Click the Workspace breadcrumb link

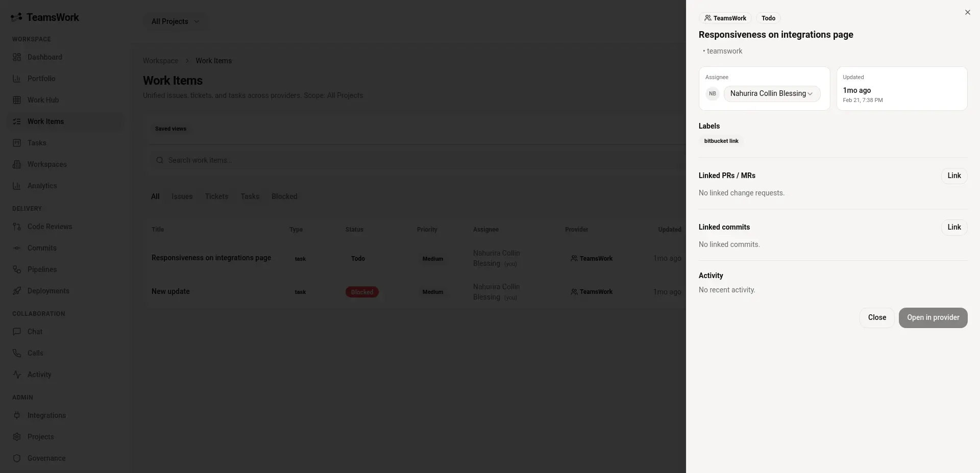pyautogui.click(x=160, y=61)
